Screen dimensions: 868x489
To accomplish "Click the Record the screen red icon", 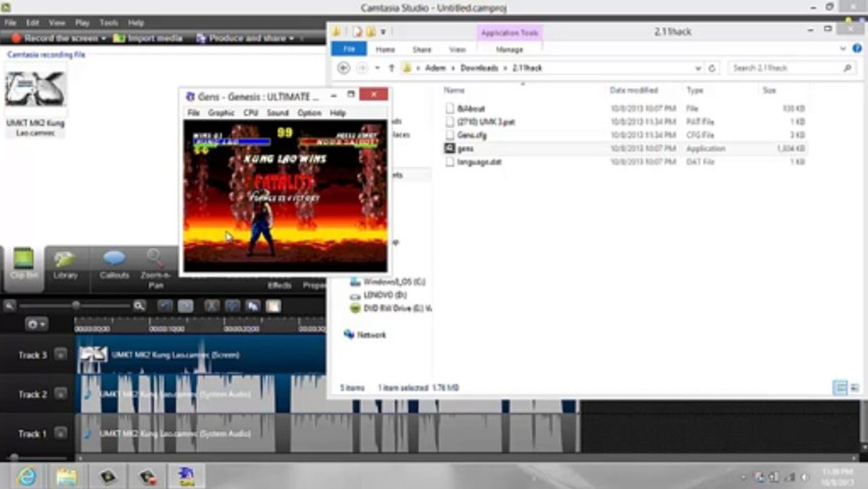I will tap(16, 39).
